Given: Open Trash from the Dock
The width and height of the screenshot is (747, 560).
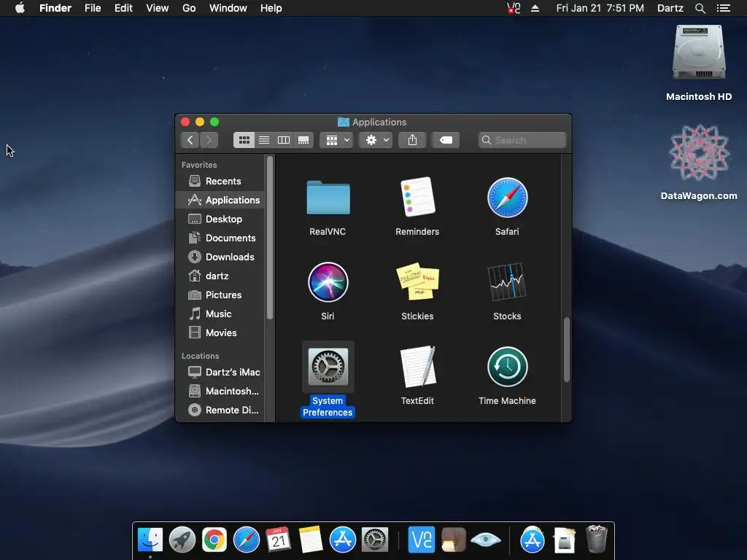Looking at the screenshot, I should pos(597,539).
